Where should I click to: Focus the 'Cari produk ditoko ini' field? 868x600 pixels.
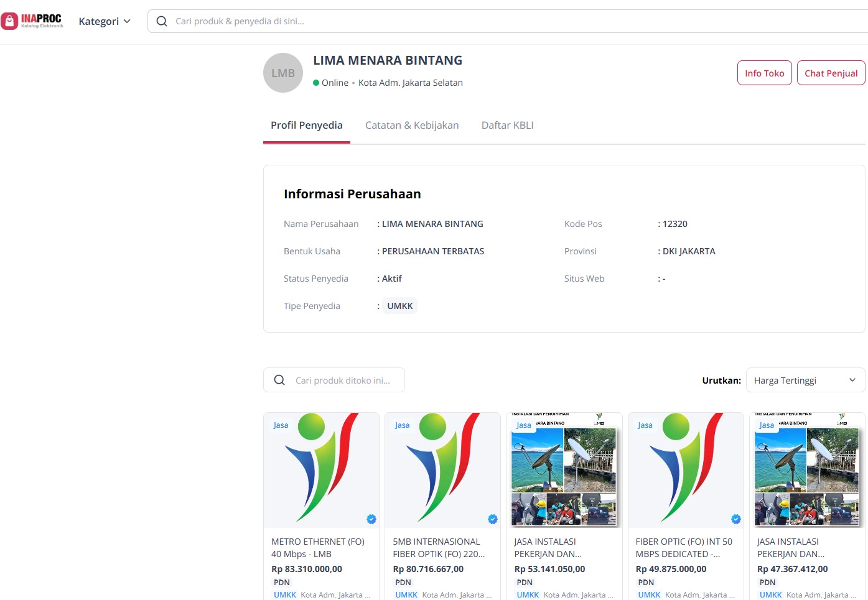334,380
